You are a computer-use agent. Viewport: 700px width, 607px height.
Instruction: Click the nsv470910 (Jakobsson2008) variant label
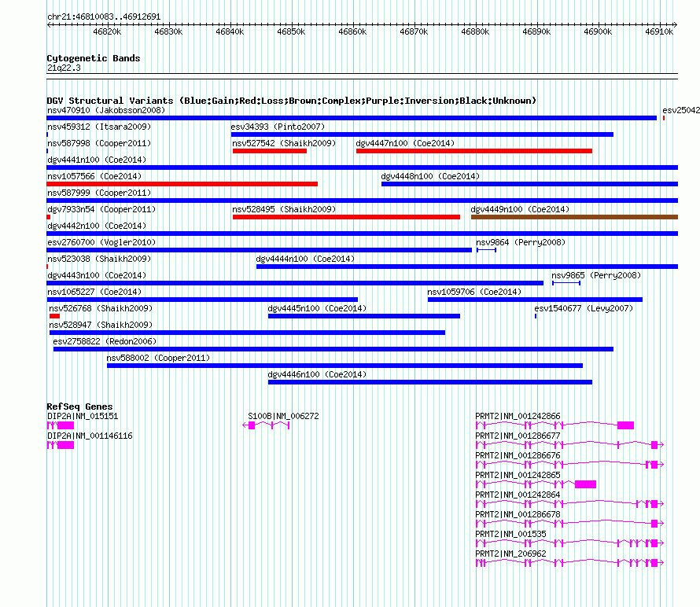(x=106, y=110)
